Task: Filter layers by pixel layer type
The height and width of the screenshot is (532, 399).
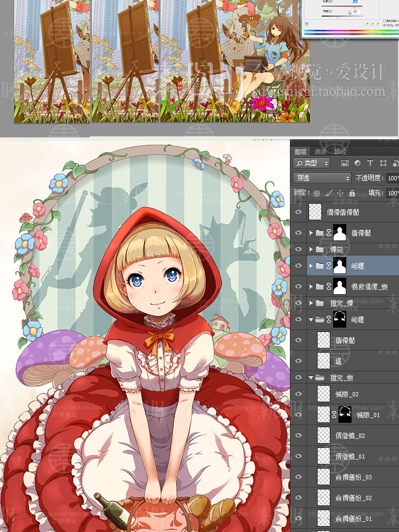Action: [x=345, y=163]
